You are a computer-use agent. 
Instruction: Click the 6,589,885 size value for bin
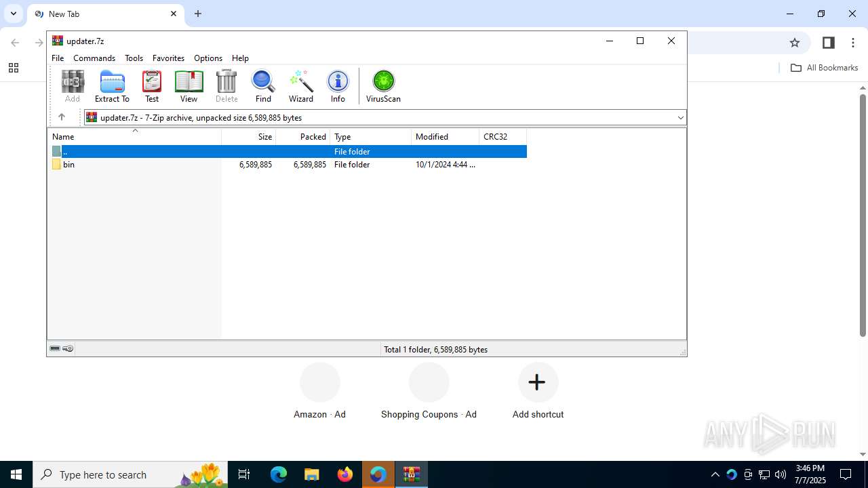click(256, 165)
